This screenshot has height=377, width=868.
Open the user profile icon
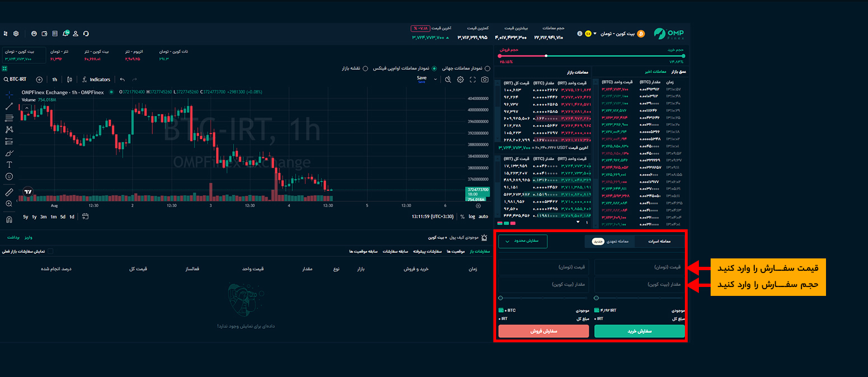(76, 34)
